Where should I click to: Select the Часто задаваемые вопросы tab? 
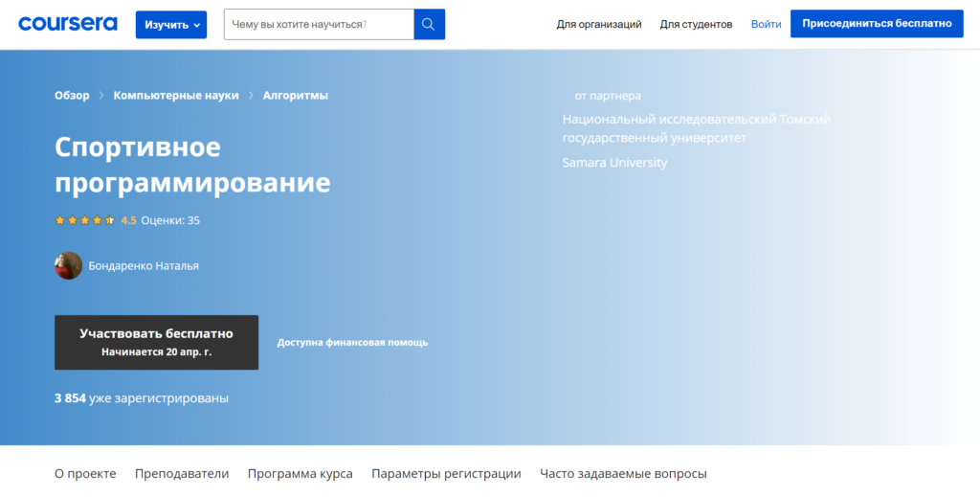click(x=623, y=474)
